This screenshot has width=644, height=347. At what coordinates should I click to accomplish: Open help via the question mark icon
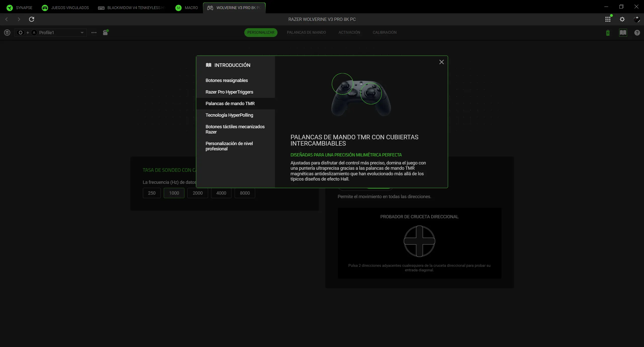pos(637,33)
